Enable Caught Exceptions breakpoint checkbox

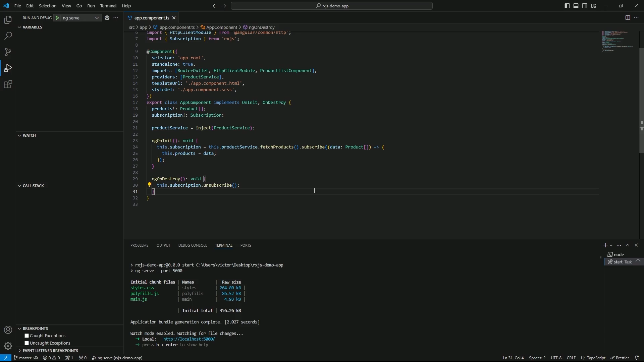click(x=27, y=336)
